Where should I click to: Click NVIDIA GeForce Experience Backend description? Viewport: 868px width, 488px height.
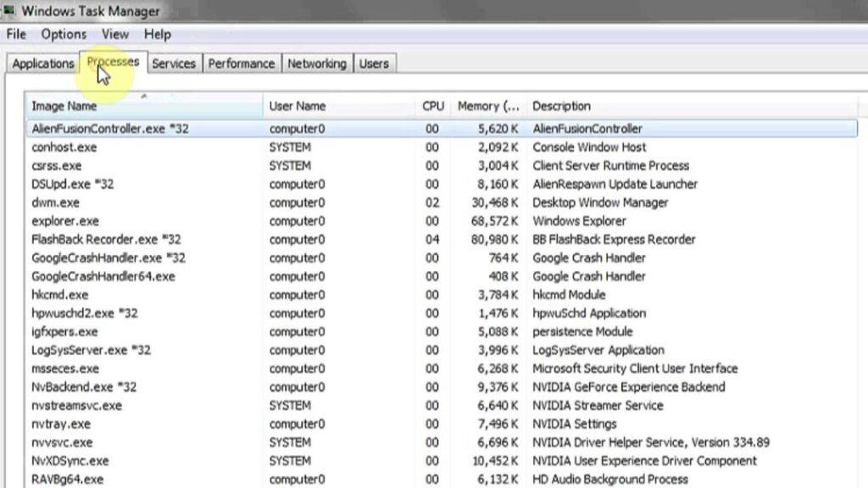[x=629, y=386]
